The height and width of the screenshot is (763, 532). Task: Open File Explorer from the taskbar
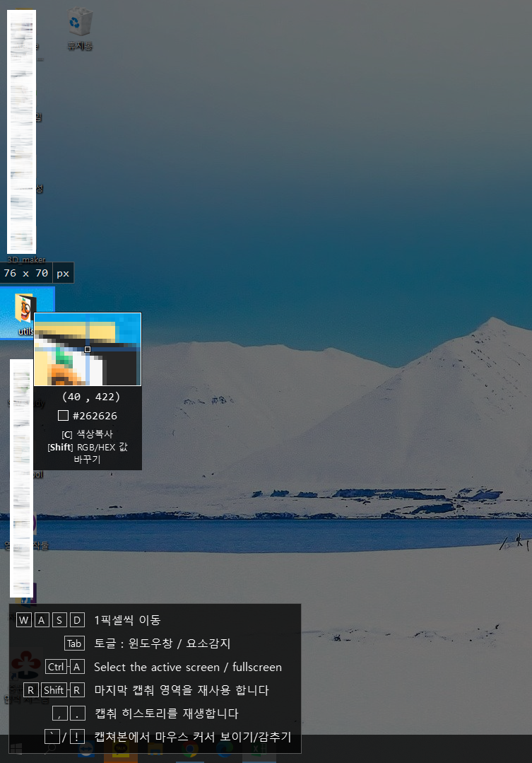[155, 750]
